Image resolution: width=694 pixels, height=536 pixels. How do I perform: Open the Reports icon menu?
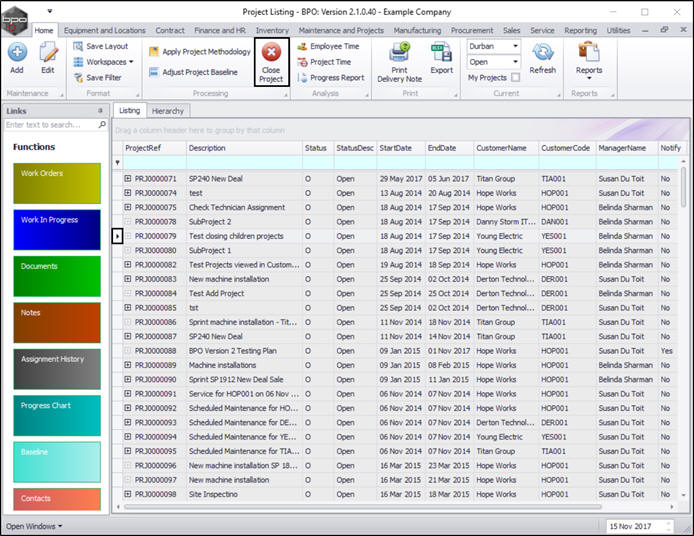point(589,58)
